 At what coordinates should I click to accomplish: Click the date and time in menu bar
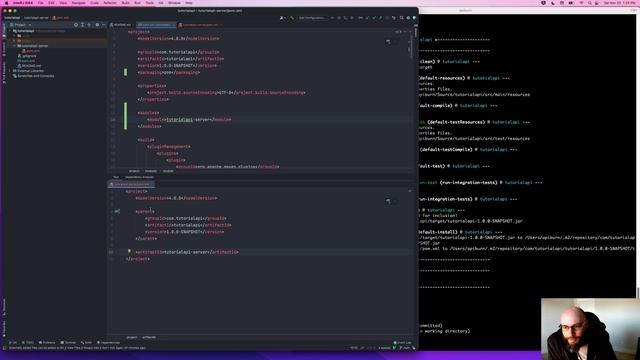[x=619, y=3]
